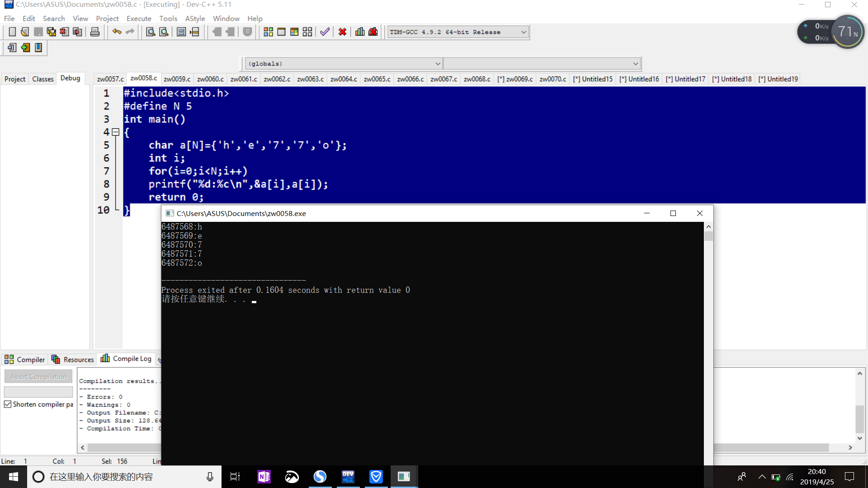The image size is (868, 488).
Task: Click the red X stop execution icon
Action: pyautogui.click(x=342, y=32)
